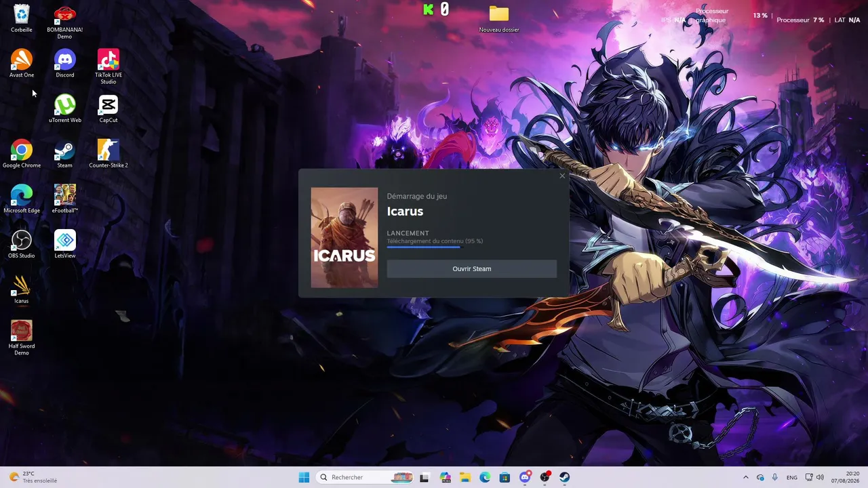Click the "LANCEMENT" status label
868x488 pixels.
[408, 233]
